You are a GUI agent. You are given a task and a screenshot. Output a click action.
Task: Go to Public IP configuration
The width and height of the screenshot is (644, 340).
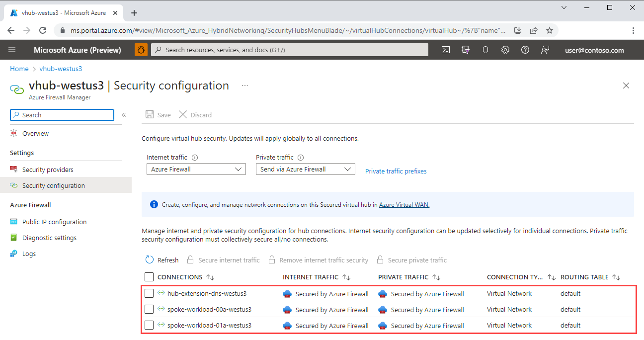(54, 222)
